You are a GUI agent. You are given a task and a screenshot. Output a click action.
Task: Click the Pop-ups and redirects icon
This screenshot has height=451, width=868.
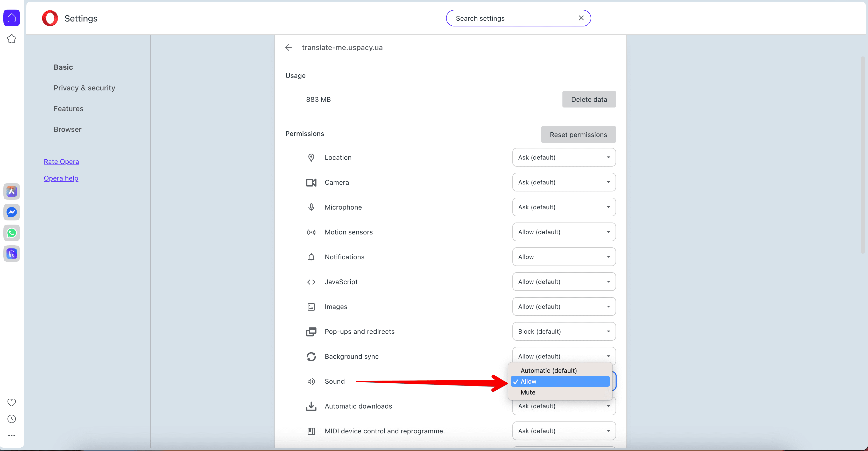[311, 332]
